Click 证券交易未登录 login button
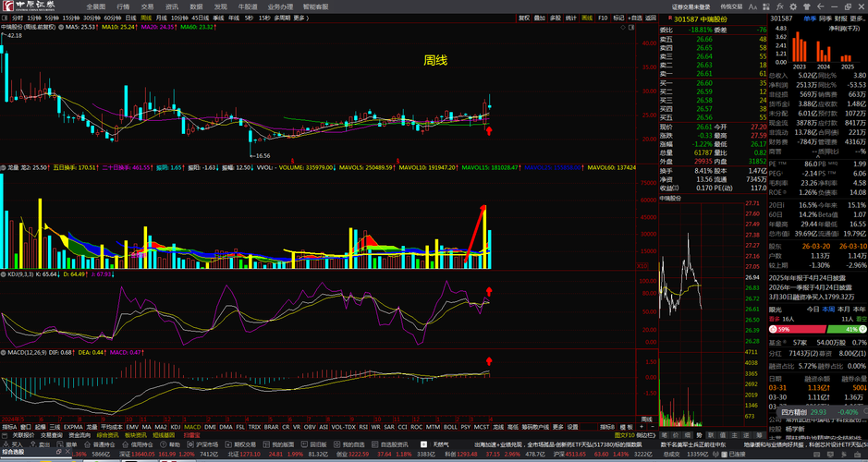 pos(691,6)
